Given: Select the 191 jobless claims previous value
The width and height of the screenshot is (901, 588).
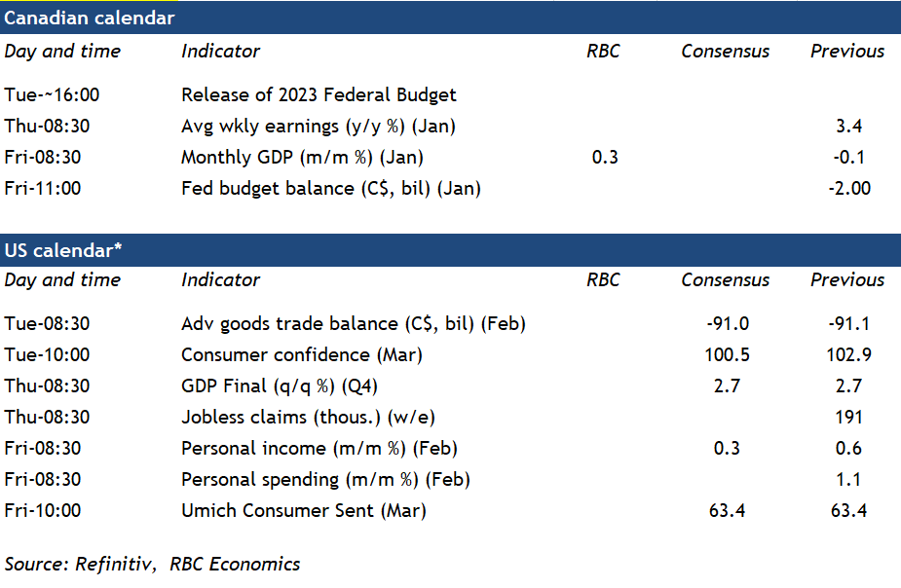Looking at the screenshot, I should pos(848,418).
